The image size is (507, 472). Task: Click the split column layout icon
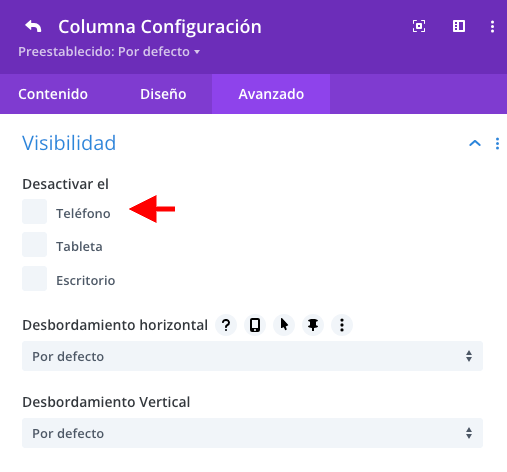pos(459,26)
